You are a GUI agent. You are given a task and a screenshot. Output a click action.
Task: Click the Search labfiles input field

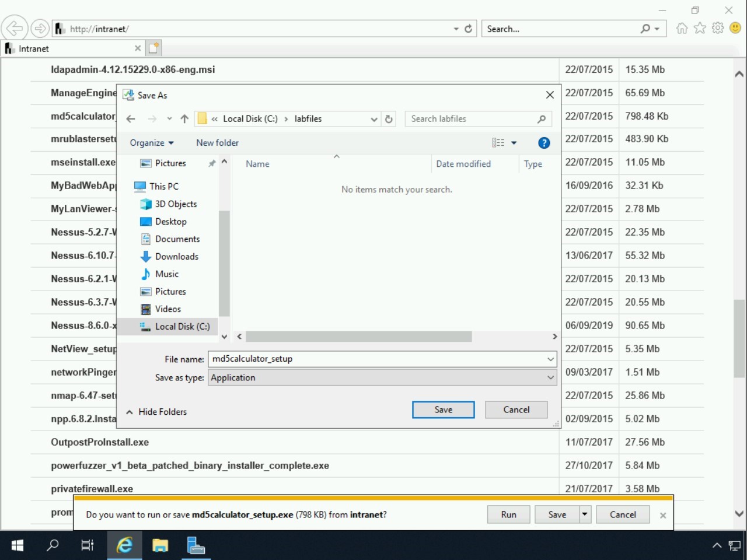[473, 119]
